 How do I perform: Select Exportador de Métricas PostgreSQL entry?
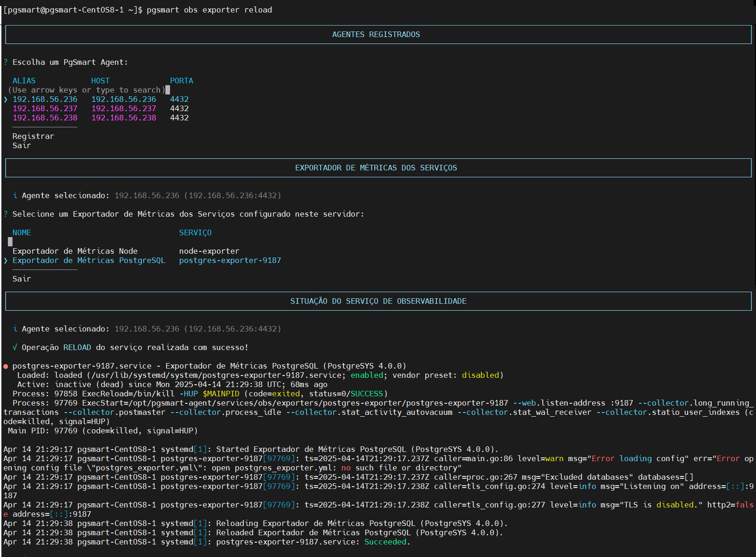(x=89, y=260)
